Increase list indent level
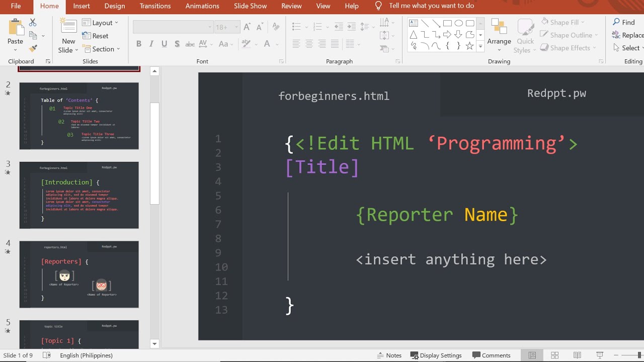Screen dimensions: 644x362 [352, 27]
